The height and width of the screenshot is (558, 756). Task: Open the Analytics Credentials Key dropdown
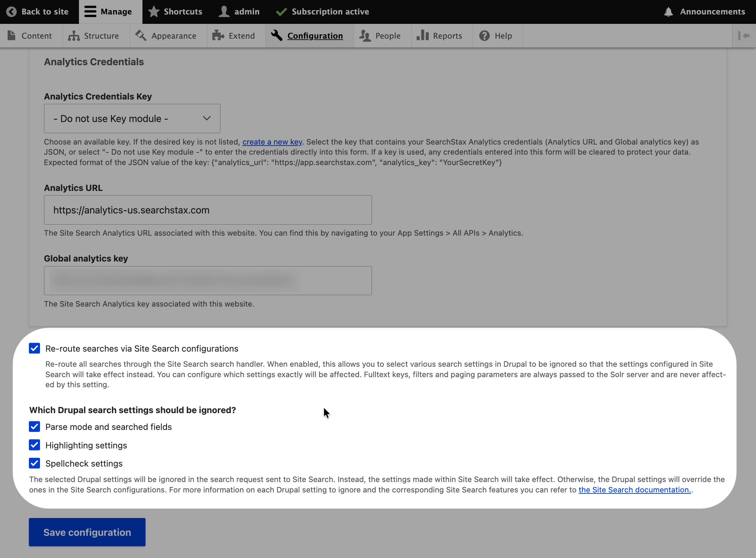[132, 119]
